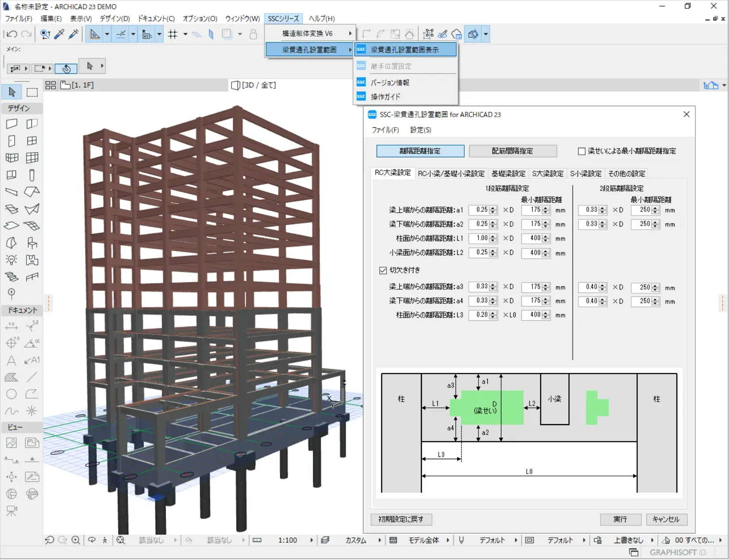Open the SSCシリーズ menu

(284, 19)
